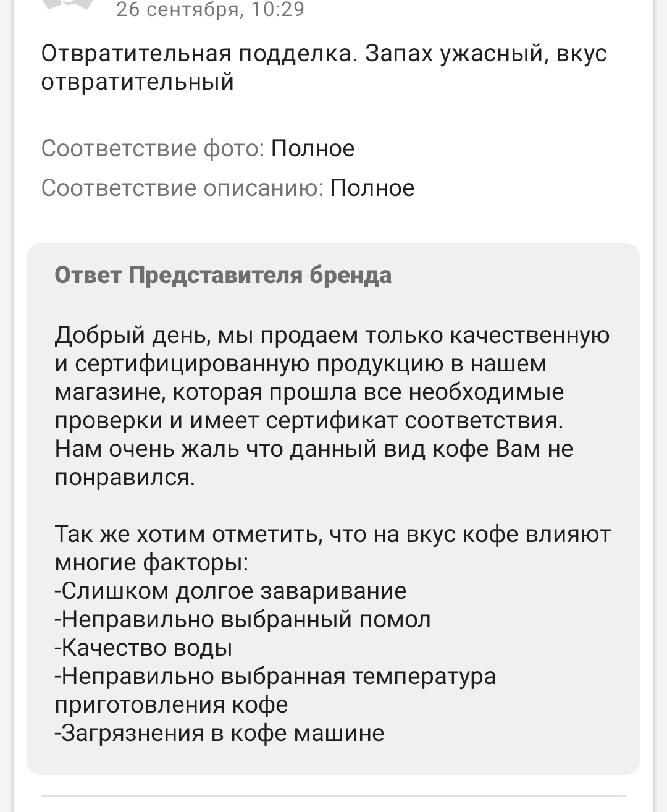Tap the 'многие факторы:' line
This screenshot has width=667, height=812.
[x=152, y=562]
